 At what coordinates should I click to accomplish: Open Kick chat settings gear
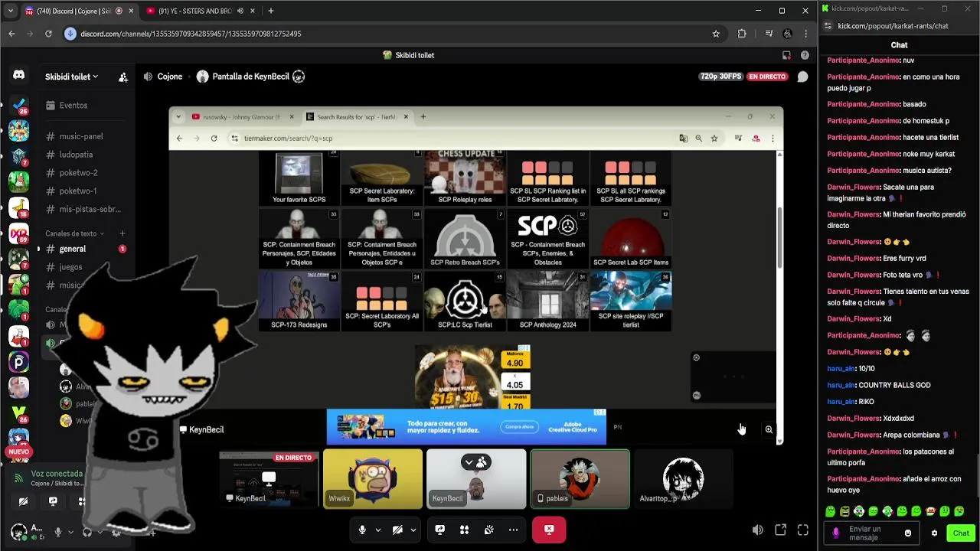tap(934, 533)
